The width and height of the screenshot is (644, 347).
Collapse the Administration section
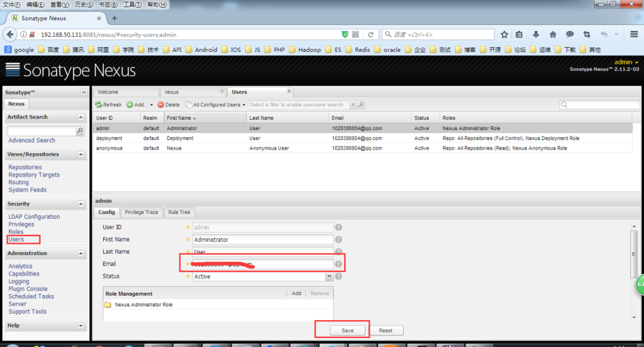click(x=81, y=254)
